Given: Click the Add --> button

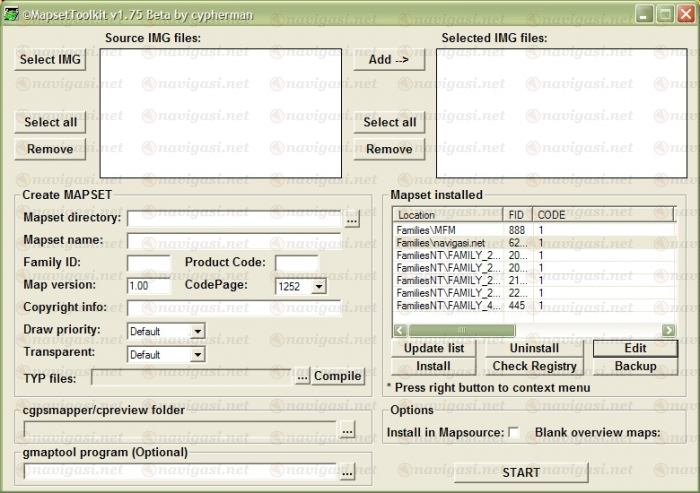Looking at the screenshot, I should 389,60.
